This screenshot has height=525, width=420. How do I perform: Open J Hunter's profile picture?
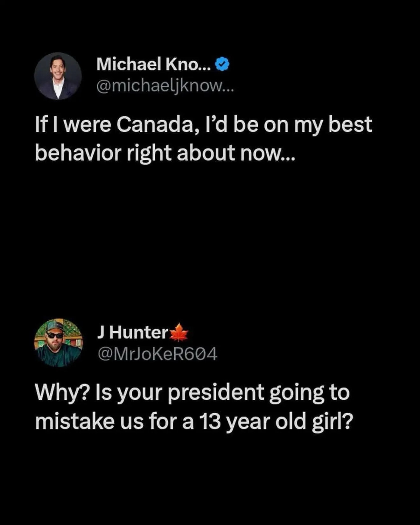click(x=58, y=343)
